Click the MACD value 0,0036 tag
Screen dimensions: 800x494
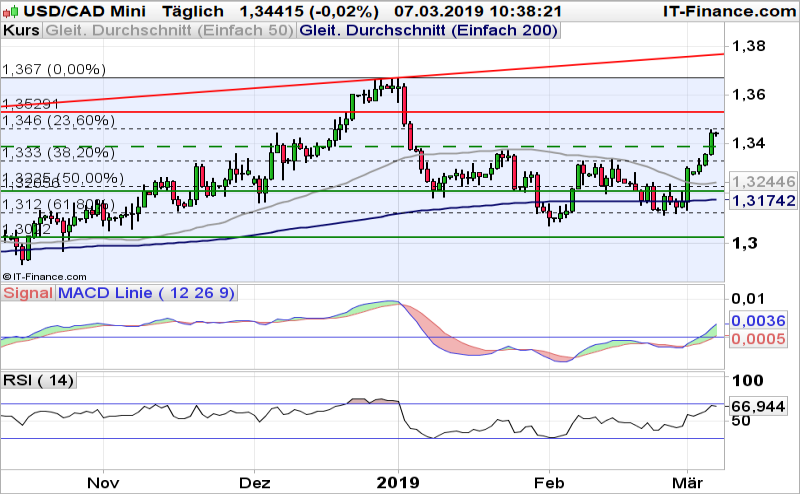[759, 320]
